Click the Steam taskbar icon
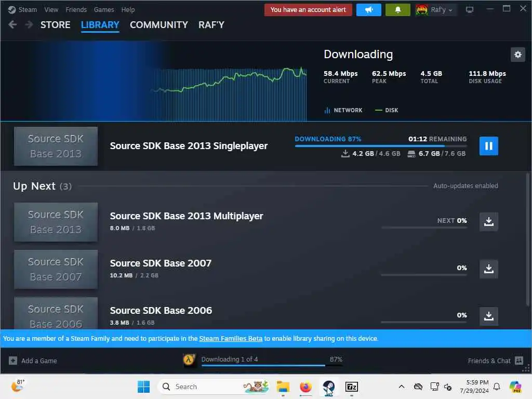 [328, 387]
